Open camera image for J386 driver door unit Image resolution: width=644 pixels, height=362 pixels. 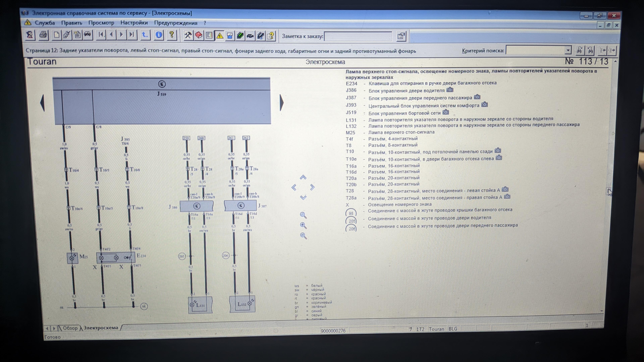tap(450, 90)
